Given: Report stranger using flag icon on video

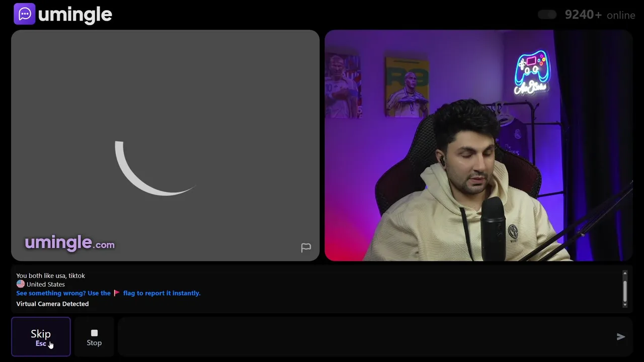Looking at the screenshot, I should coord(306,248).
